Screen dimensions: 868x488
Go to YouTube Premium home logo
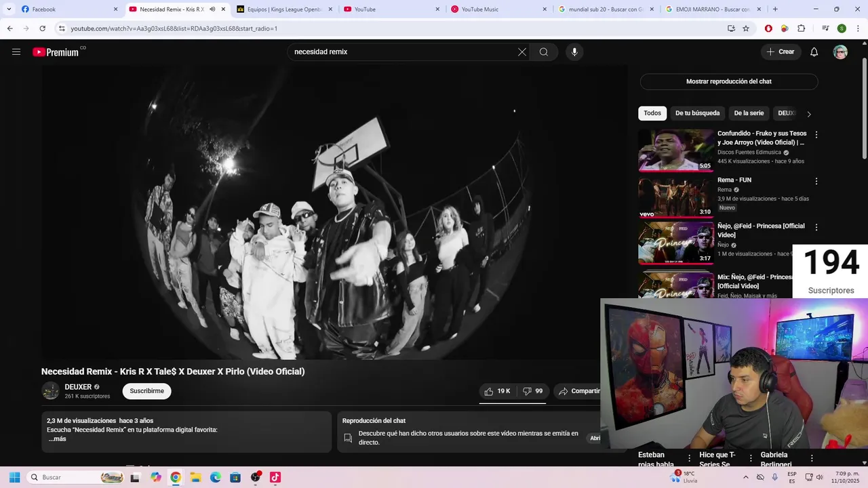57,52
